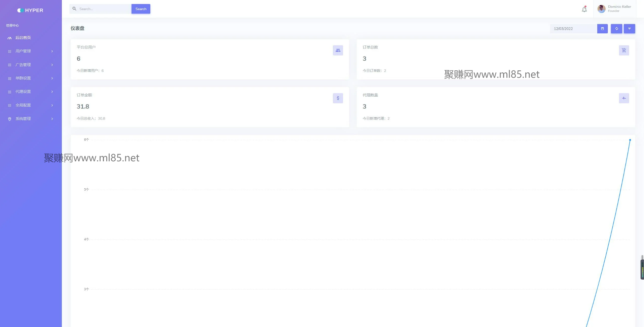Click the dashboard icon next to 后台首页

tap(9, 38)
